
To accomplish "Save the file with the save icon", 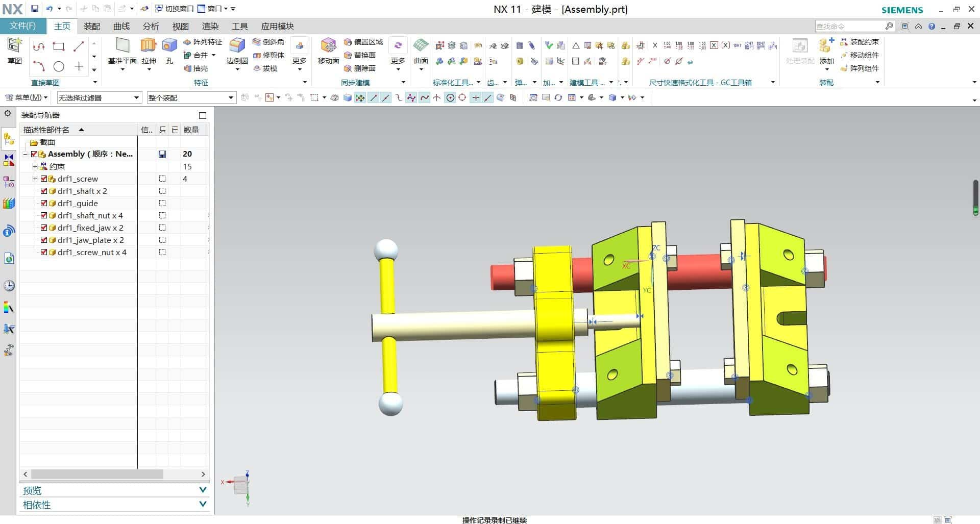I will [35, 9].
